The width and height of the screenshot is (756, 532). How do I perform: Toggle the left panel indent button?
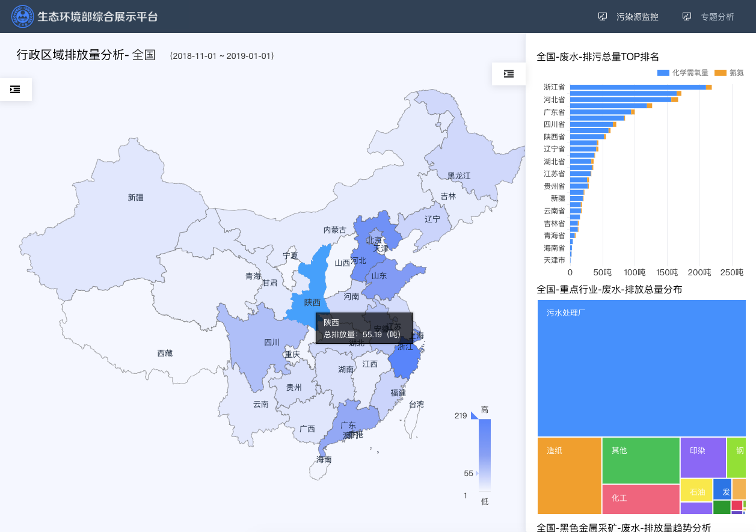[x=16, y=90]
